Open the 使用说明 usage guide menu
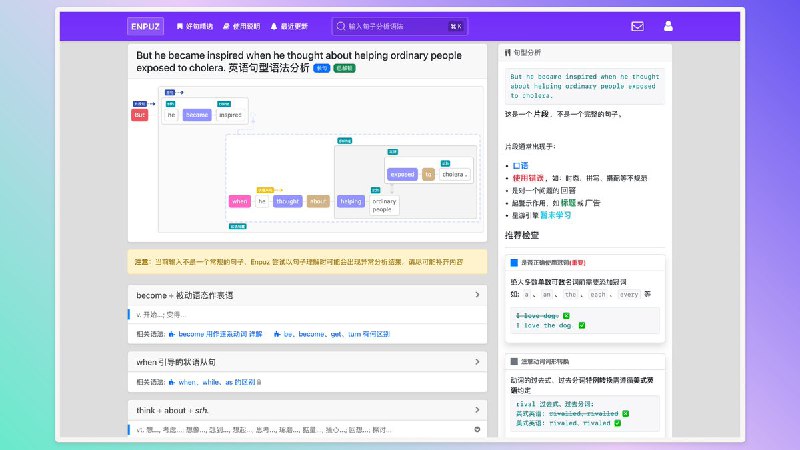The width and height of the screenshot is (800, 450). point(242,26)
